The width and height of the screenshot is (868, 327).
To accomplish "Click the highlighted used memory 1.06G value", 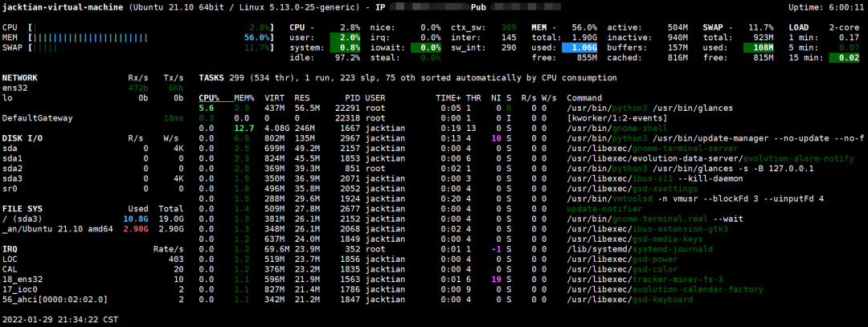I will pyautogui.click(x=579, y=47).
